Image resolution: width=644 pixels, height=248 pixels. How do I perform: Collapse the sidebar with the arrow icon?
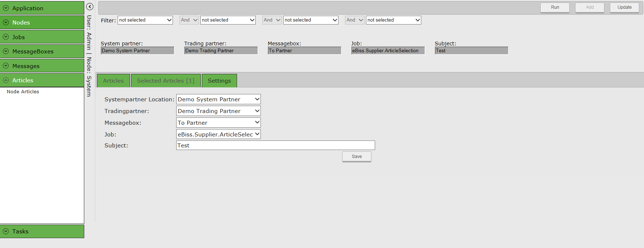[x=90, y=7]
